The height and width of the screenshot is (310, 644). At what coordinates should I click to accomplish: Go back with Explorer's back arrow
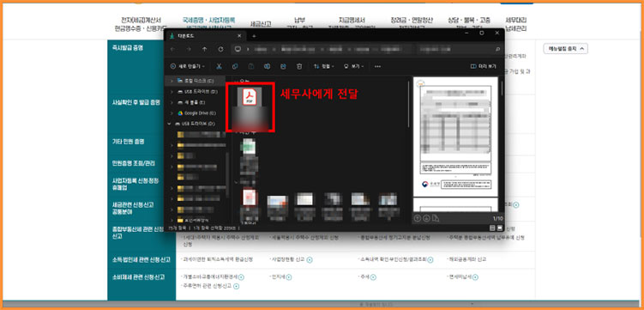(x=172, y=49)
